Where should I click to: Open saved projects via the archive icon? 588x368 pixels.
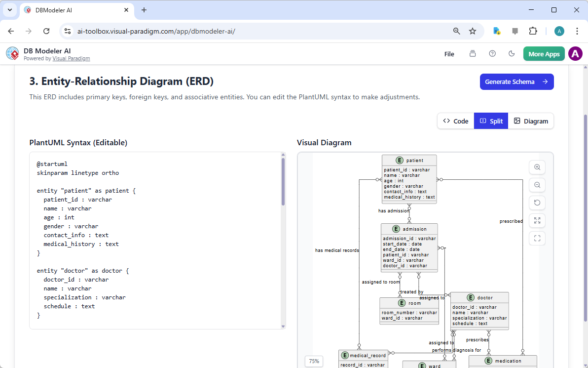tap(473, 53)
